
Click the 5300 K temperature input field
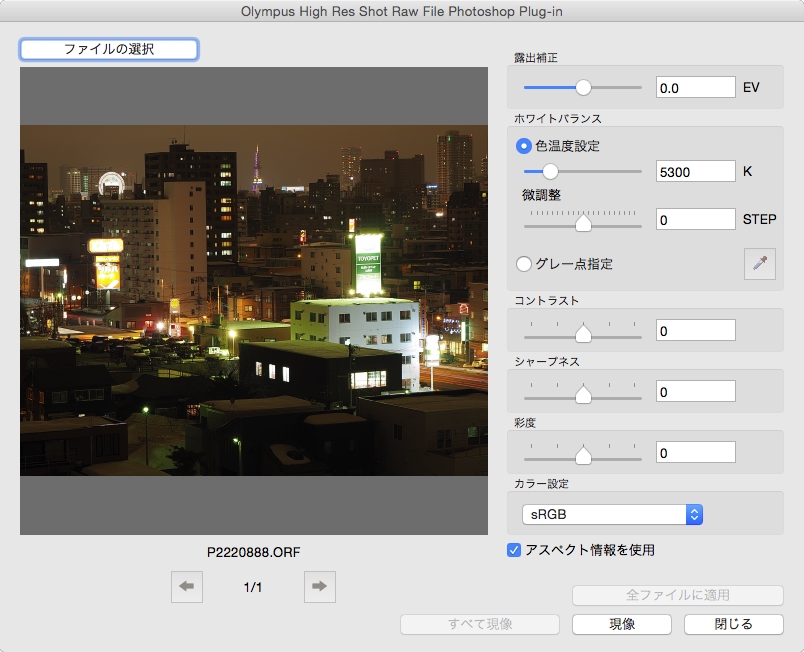(x=695, y=171)
